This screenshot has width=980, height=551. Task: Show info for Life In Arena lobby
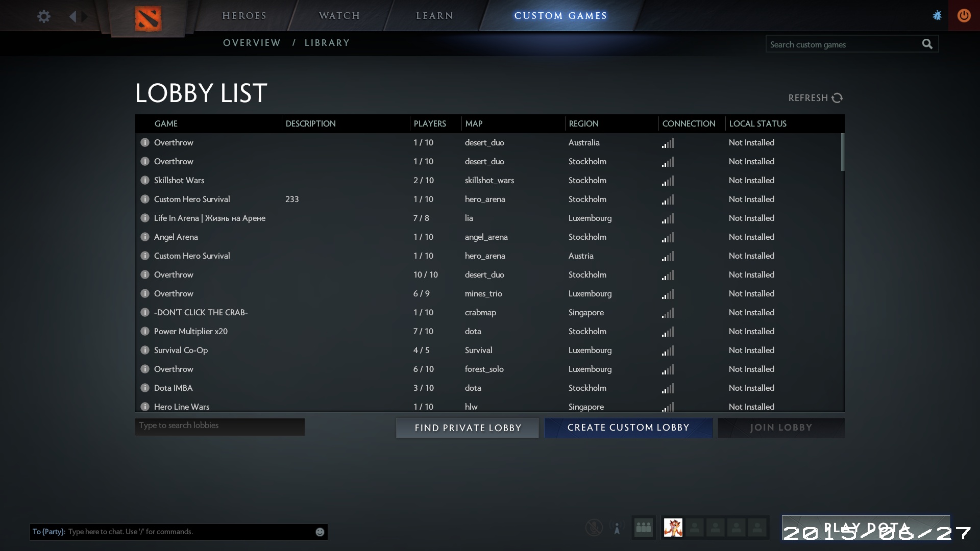tap(145, 218)
